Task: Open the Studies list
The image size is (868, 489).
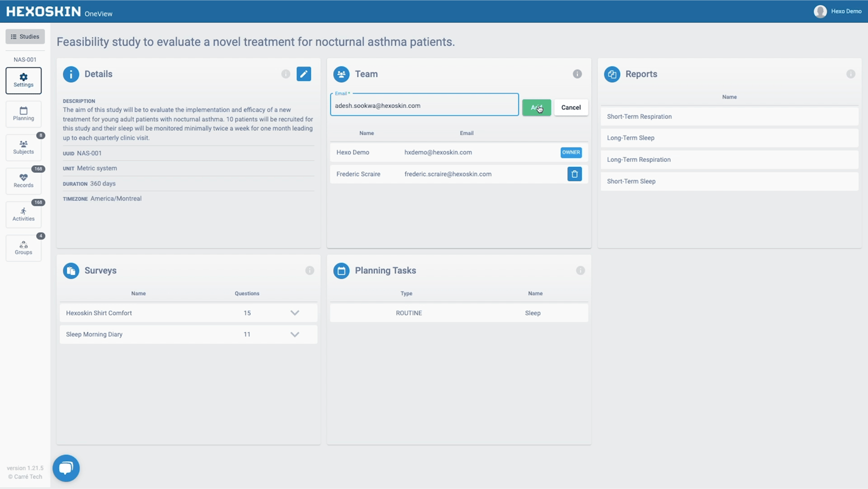Action: pos(25,36)
